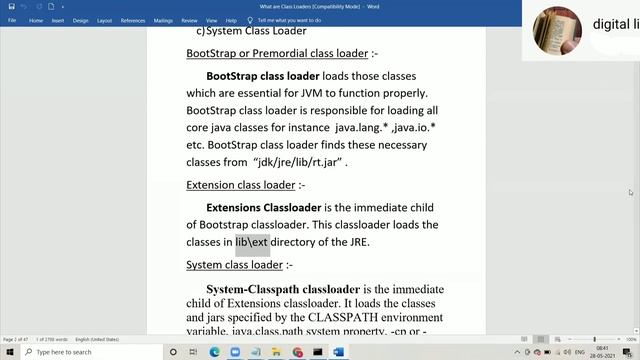Click the 'c)System Class Loader' list line

(251, 31)
